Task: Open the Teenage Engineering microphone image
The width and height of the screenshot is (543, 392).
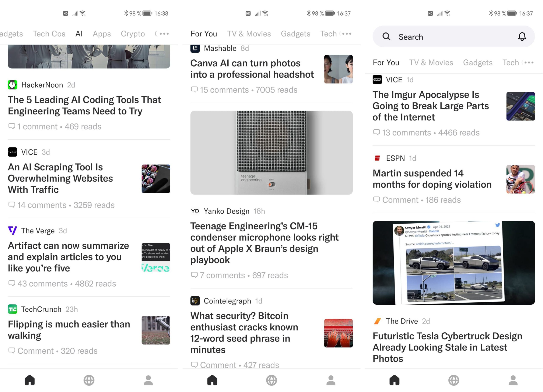Action: pos(271,153)
